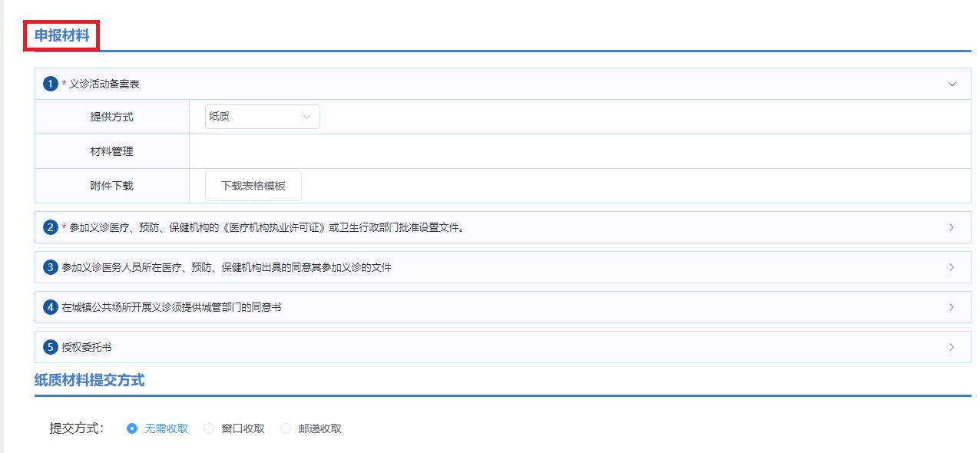Open the 提供方式 dropdown showing 纸质

pos(262,117)
